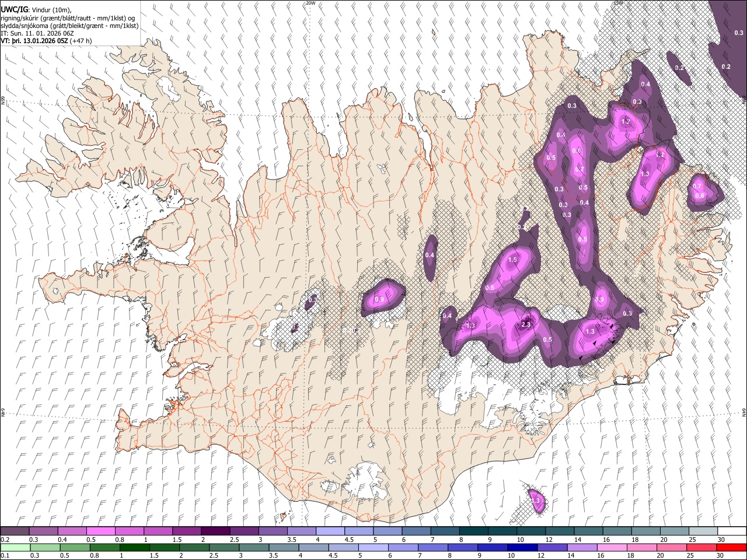Image resolution: width=747 pixels, height=560 pixels.
Task: Click the '20W' longitude label
Action: (310, 3)
